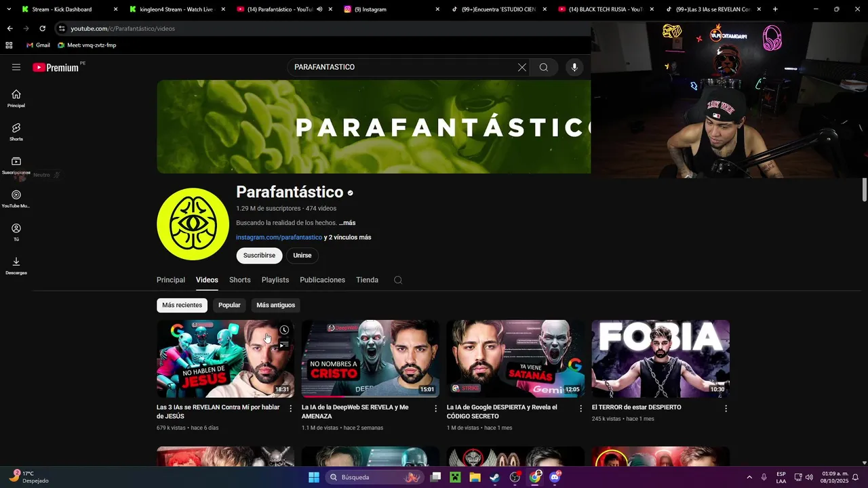Open the Principal channel tab

click(171, 280)
